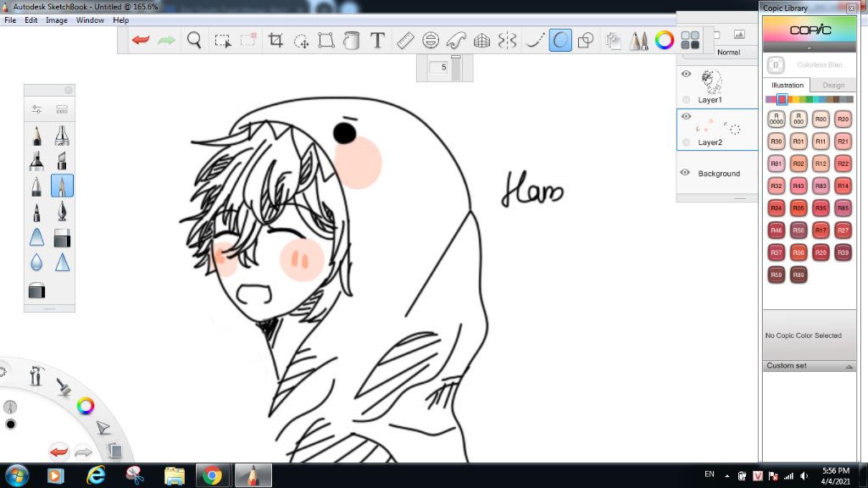Image resolution: width=868 pixels, height=488 pixels.
Task: Open the Layer Editor from toolbar
Action: click(613, 40)
